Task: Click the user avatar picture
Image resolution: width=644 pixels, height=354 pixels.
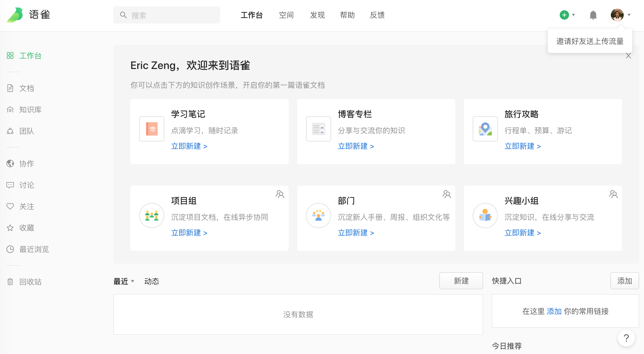Action: (x=617, y=15)
